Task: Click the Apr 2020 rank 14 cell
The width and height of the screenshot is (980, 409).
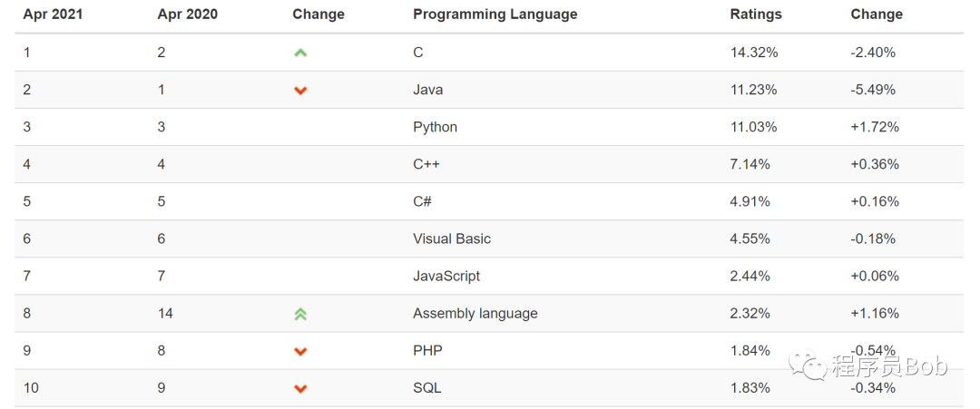Action: point(165,314)
